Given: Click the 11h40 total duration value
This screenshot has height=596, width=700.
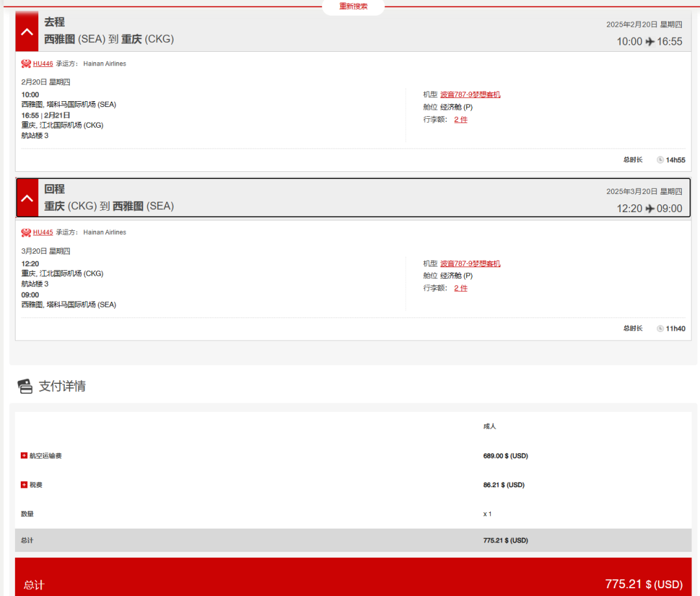Looking at the screenshot, I should tap(675, 328).
